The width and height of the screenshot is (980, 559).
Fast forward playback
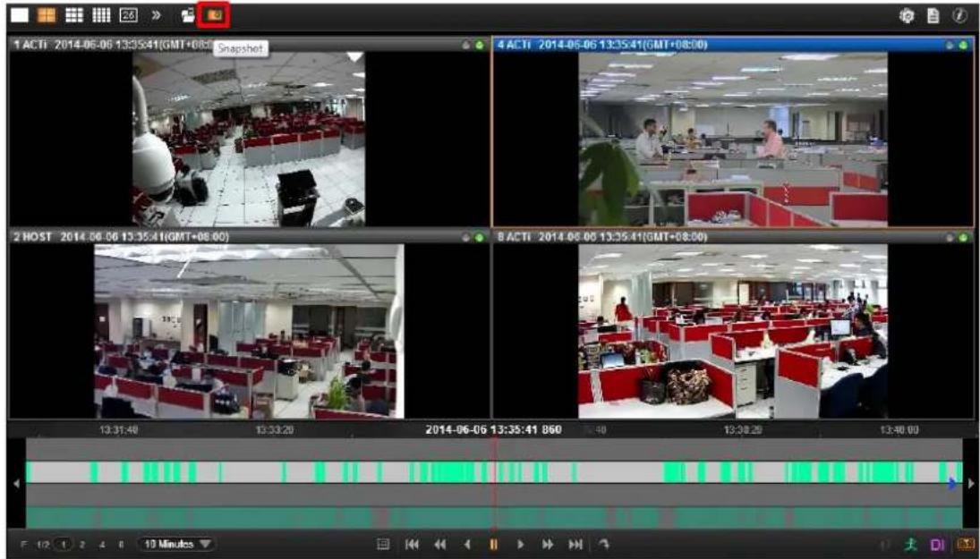pyautogui.click(x=548, y=545)
